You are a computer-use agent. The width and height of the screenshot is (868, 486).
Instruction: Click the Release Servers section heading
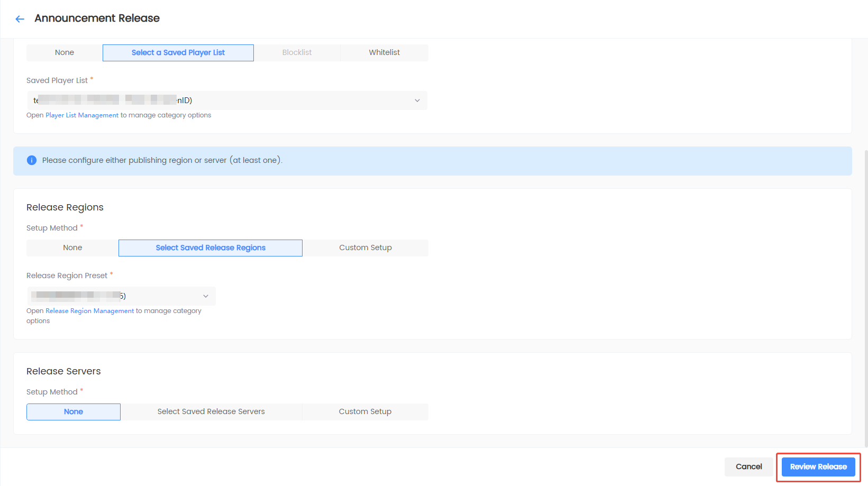tap(63, 371)
